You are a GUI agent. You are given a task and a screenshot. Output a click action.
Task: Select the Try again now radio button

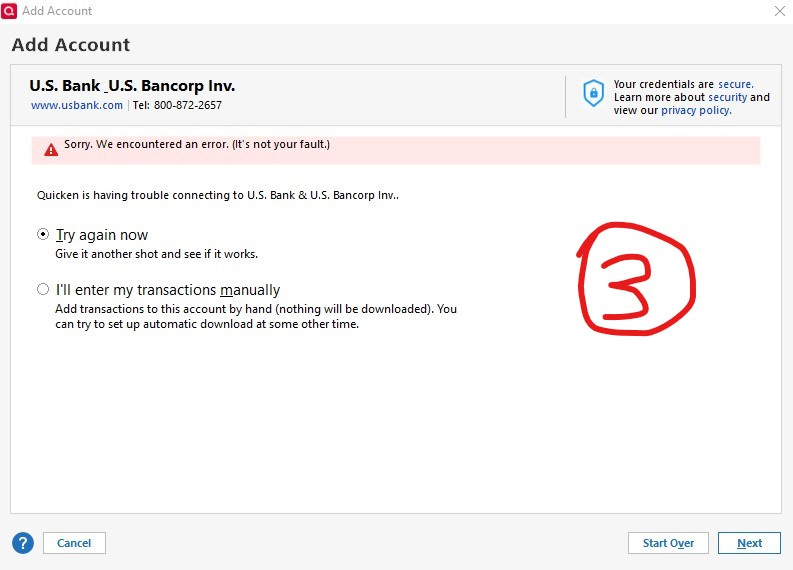tap(43, 234)
